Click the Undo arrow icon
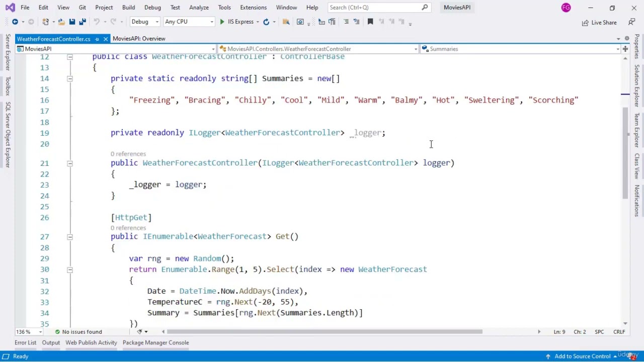The width and height of the screenshot is (644, 362). click(97, 22)
